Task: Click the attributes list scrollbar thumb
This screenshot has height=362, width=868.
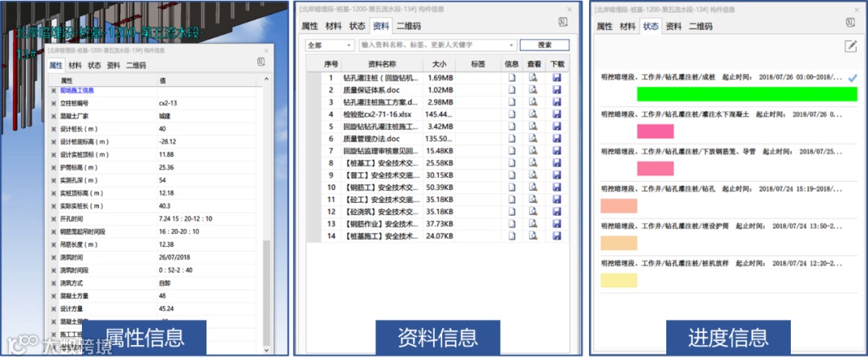Action: point(266,293)
